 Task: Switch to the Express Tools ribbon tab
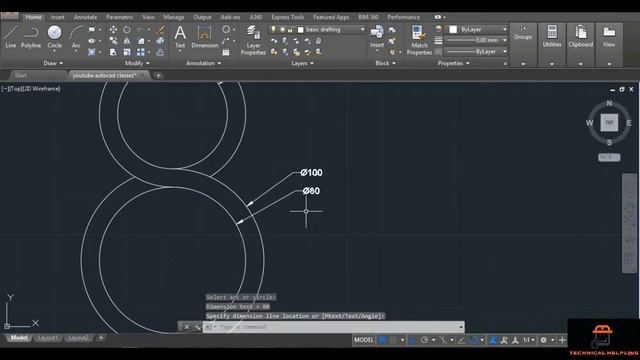pyautogui.click(x=287, y=17)
